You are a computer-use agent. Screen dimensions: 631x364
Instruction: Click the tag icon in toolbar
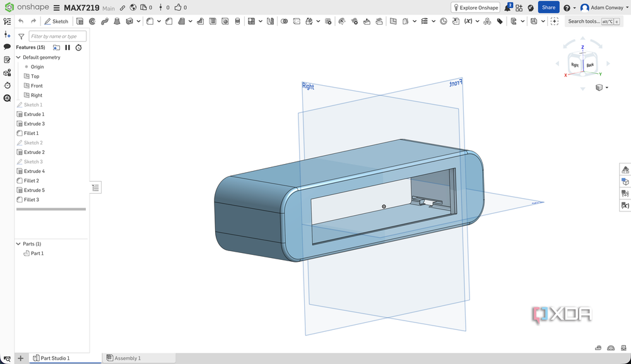[x=500, y=21]
